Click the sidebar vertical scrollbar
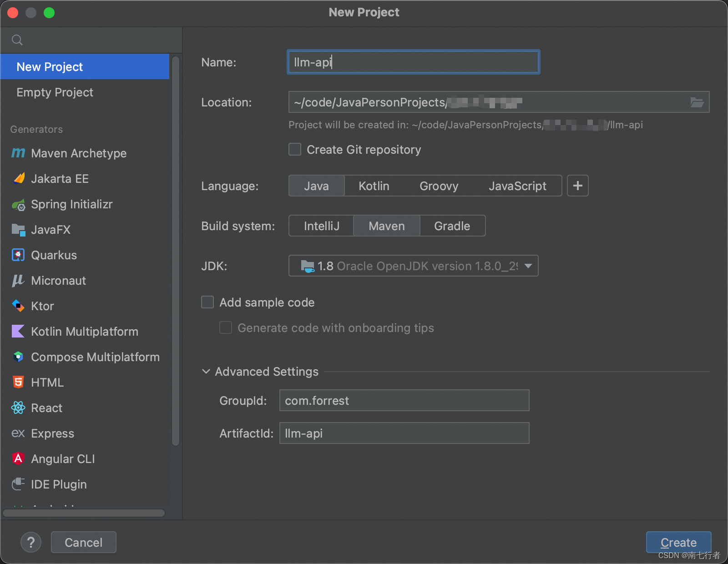728x564 pixels. point(176,251)
